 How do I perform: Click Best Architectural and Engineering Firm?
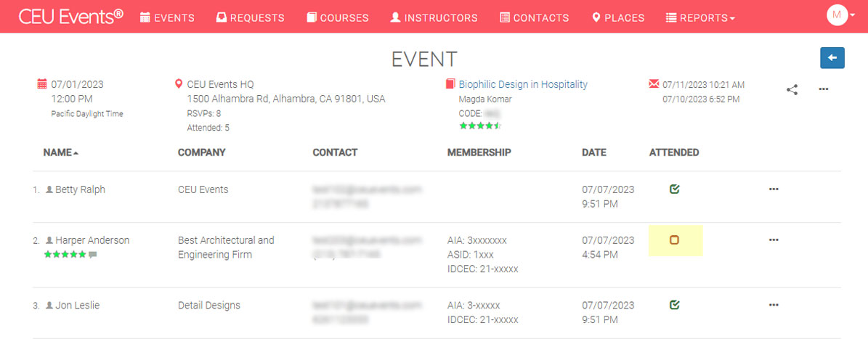point(226,248)
